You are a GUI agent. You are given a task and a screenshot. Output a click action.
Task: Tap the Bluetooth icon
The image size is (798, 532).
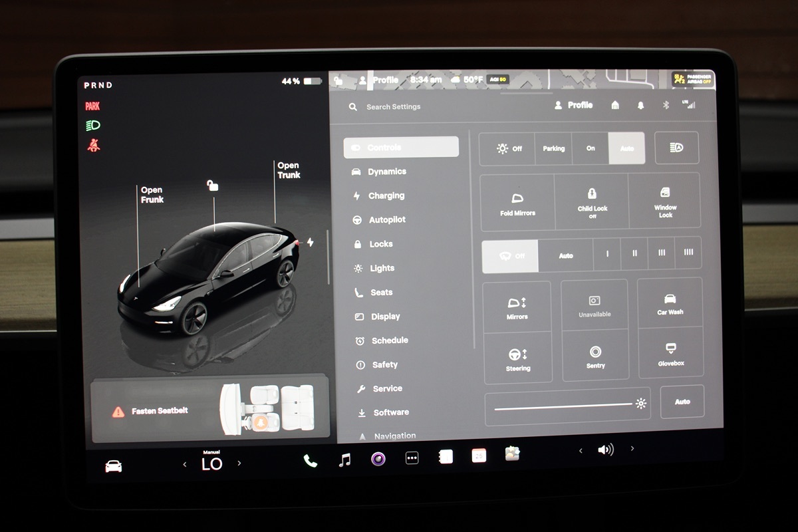665,105
